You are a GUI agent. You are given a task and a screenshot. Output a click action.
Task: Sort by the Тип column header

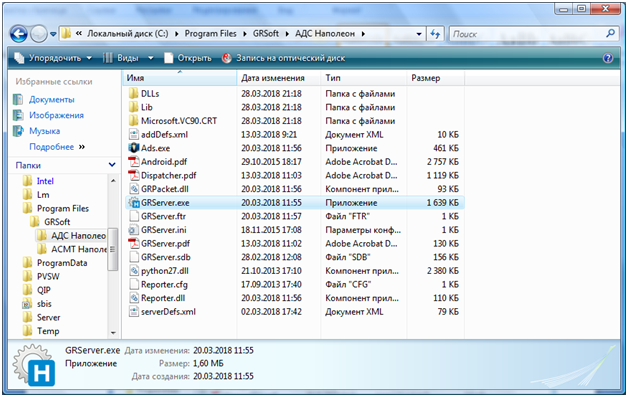click(364, 78)
